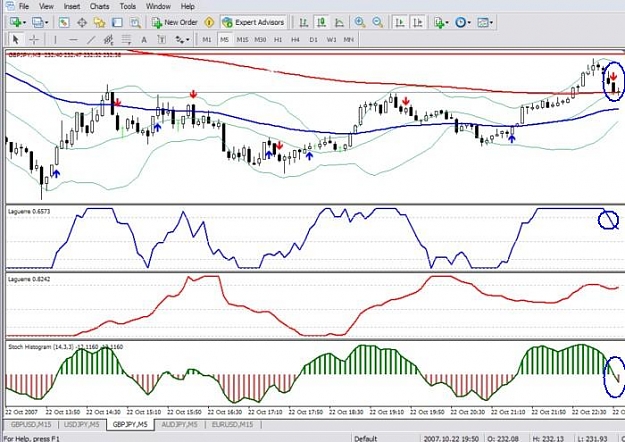Image resolution: width=625 pixels, height=442 pixels.
Task: Open the File menu
Action: [x=24, y=6]
